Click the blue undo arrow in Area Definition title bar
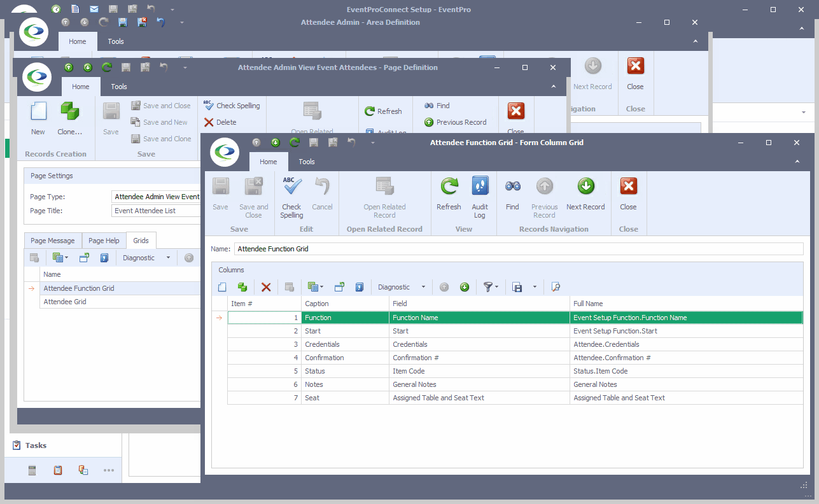819x504 pixels. tap(161, 22)
